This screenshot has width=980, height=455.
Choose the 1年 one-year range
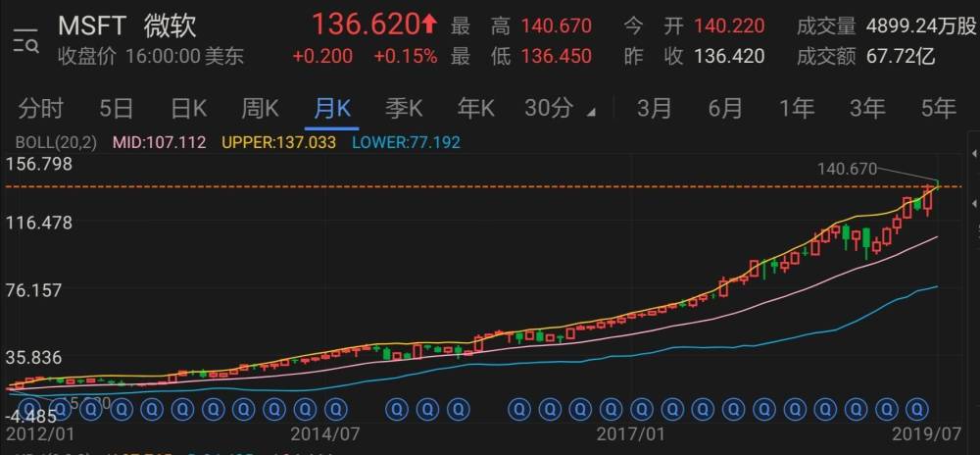pyautogui.click(x=797, y=109)
